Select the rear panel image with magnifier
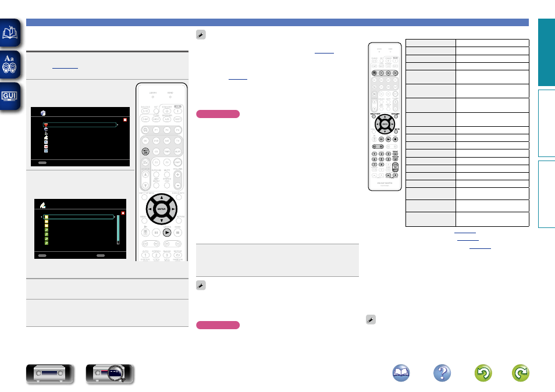The width and height of the screenshot is (555, 392). [x=110, y=373]
